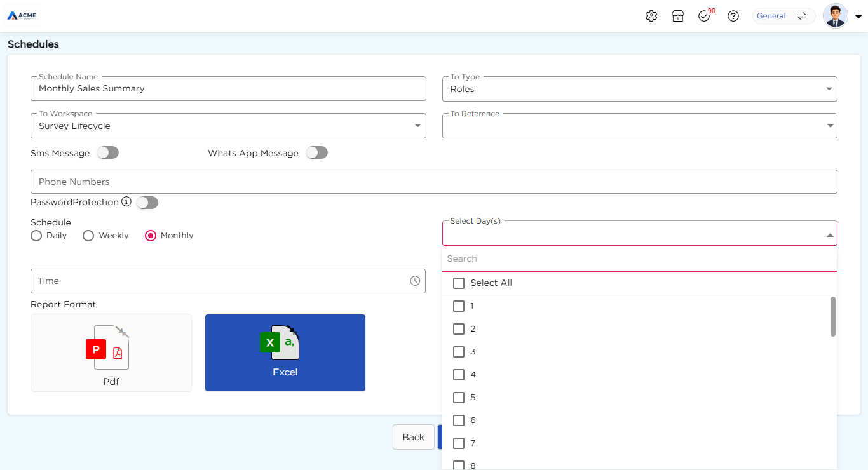Choose the Pdf report format card
Screen dimensions: 868x470
[111, 352]
